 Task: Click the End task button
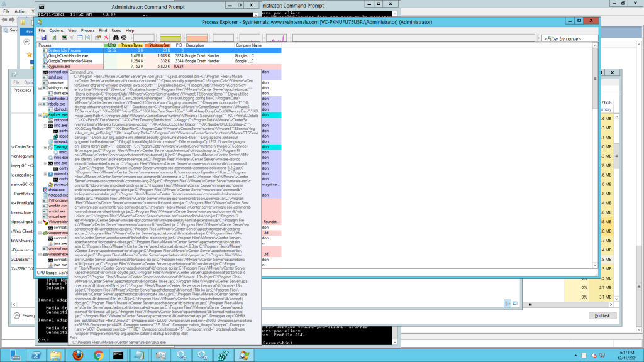[602, 315]
